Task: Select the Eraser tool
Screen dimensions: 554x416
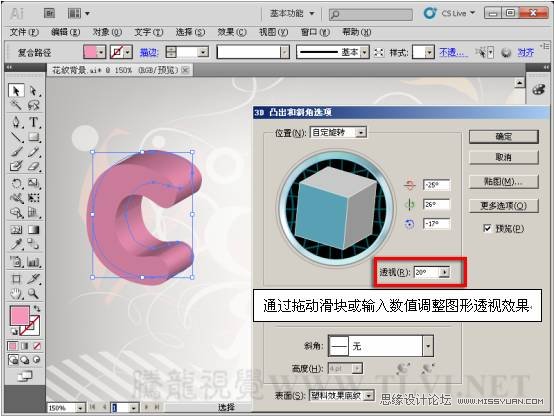Action: pos(34,166)
